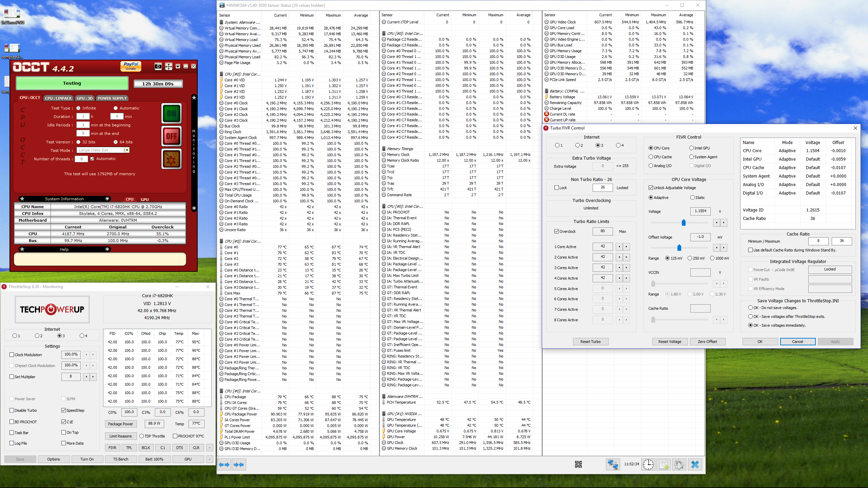The height and width of the screenshot is (488, 868).
Task: Expand the Help section arrow in OCCT
Action: [x=107, y=249]
